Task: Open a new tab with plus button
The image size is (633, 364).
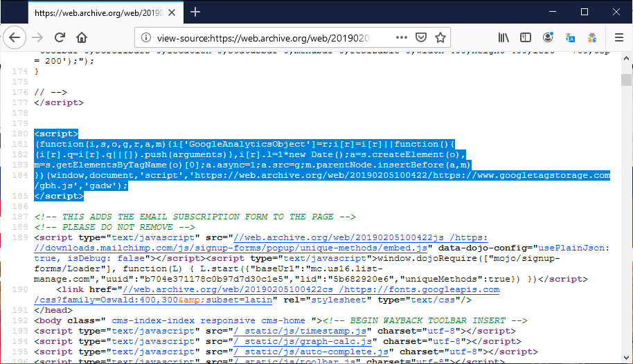Action: coord(195,12)
